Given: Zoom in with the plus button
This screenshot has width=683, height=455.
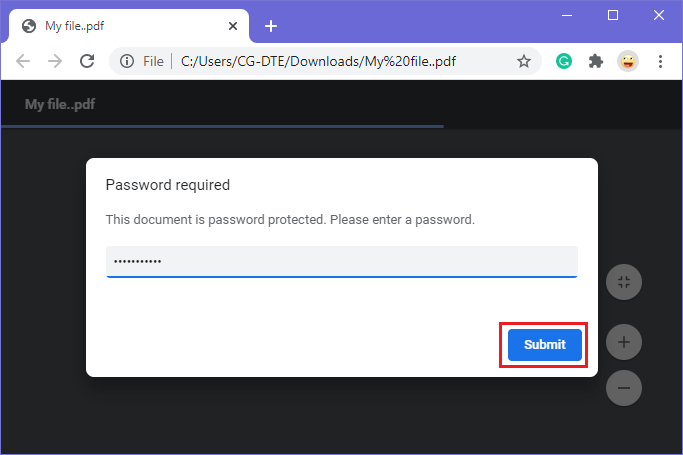Looking at the screenshot, I should pos(624,342).
